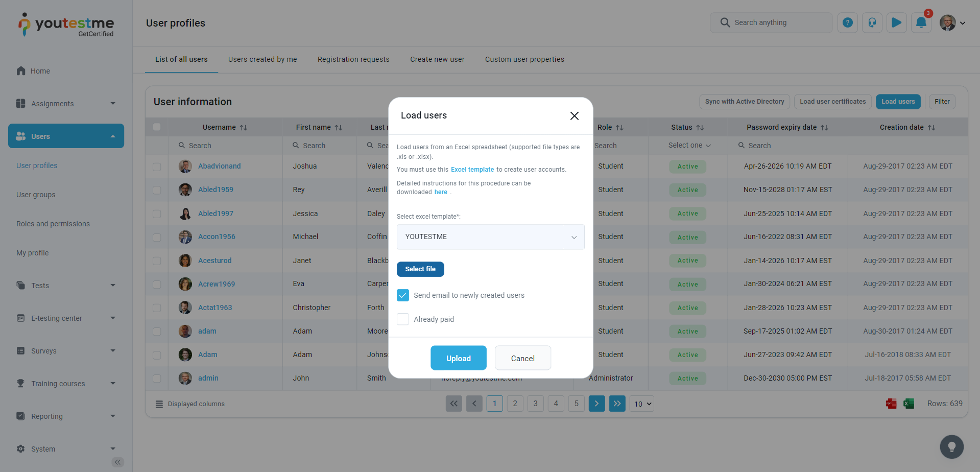Click the help question mark icon

click(847, 22)
